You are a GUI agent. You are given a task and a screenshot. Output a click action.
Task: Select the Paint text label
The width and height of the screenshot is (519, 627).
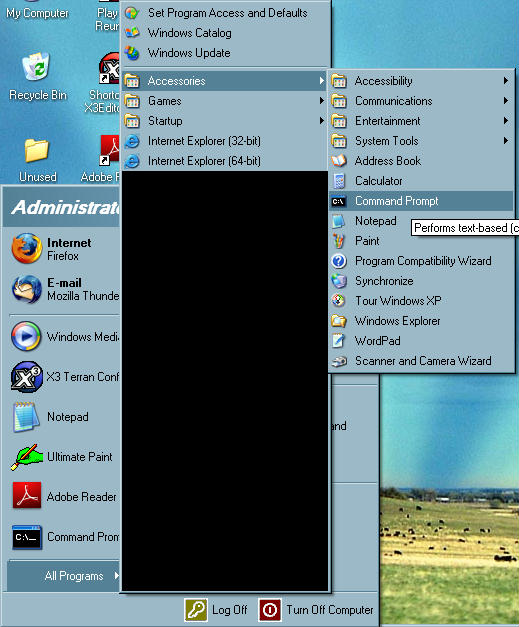tap(367, 241)
